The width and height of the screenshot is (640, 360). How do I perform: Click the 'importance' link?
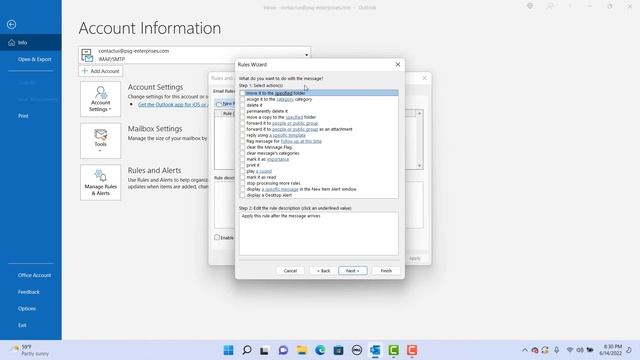(278, 159)
